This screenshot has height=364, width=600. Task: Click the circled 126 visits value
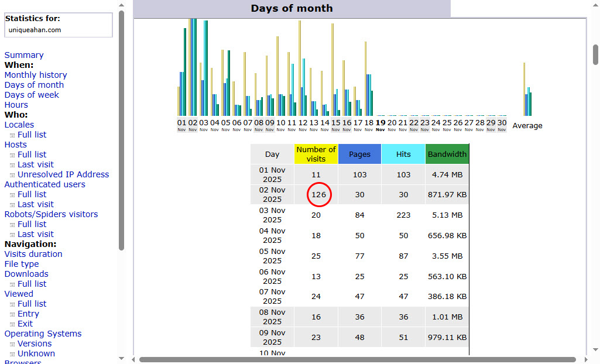(x=318, y=194)
